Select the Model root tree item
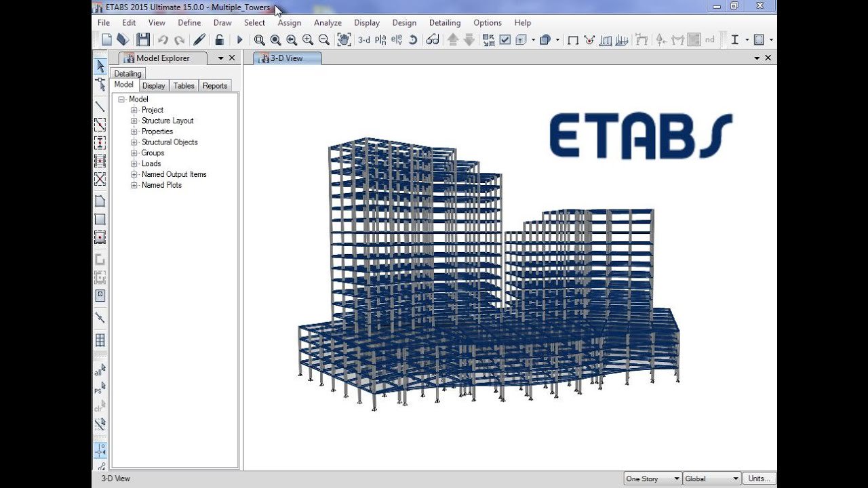The image size is (868, 488). point(138,98)
